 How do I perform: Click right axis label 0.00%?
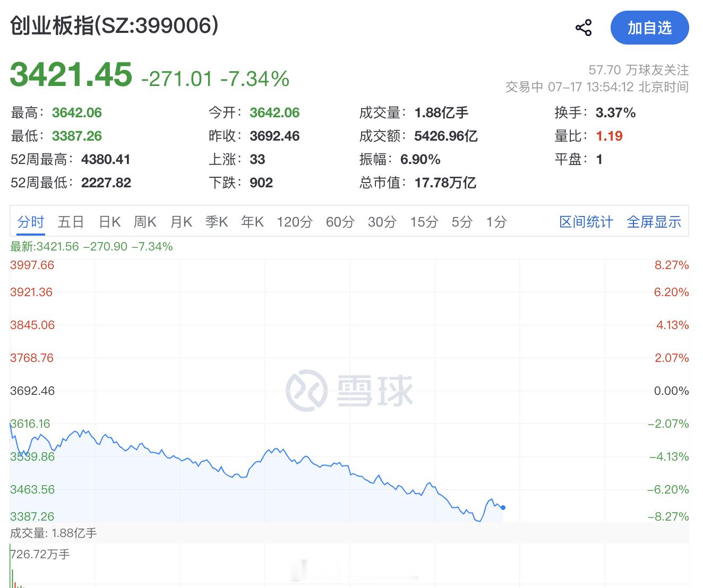click(x=671, y=391)
